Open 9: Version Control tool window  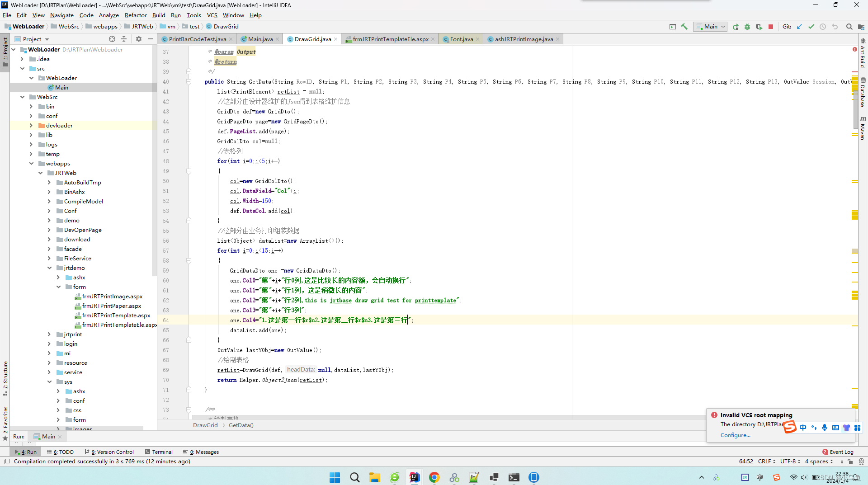(109, 452)
